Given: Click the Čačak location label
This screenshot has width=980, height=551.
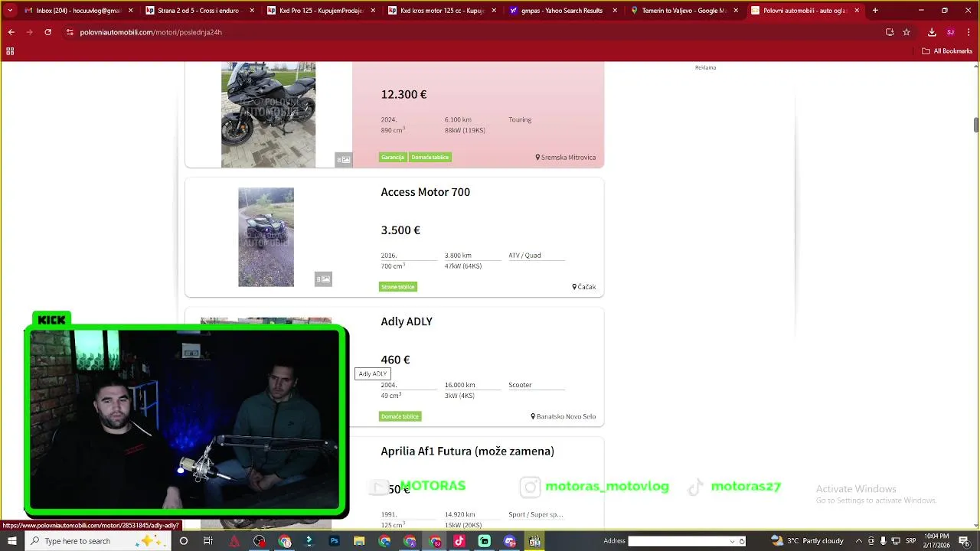Looking at the screenshot, I should click(583, 287).
